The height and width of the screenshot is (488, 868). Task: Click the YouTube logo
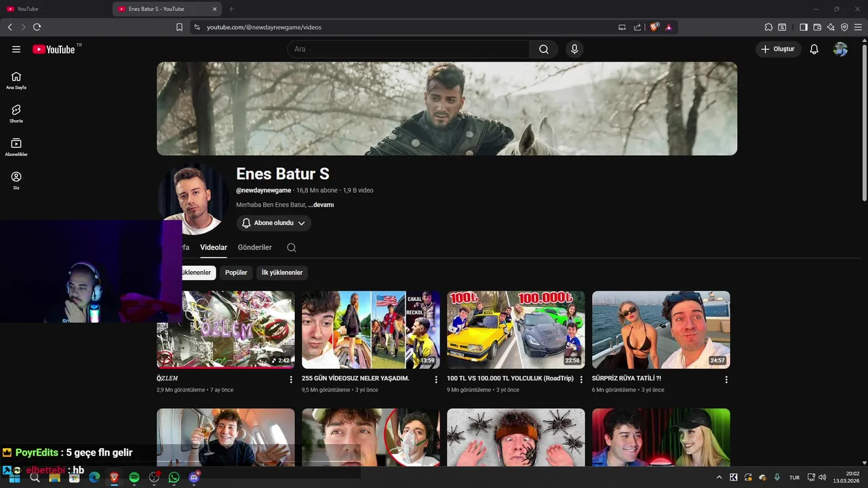(x=54, y=49)
